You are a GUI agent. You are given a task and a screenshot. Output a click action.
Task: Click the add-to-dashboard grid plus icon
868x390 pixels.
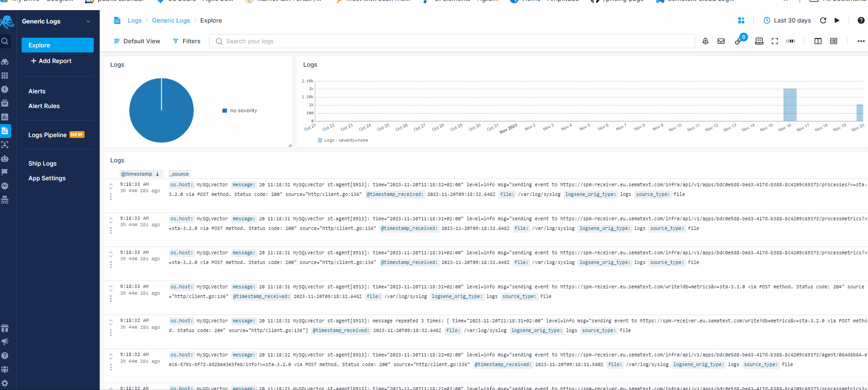coord(741,21)
